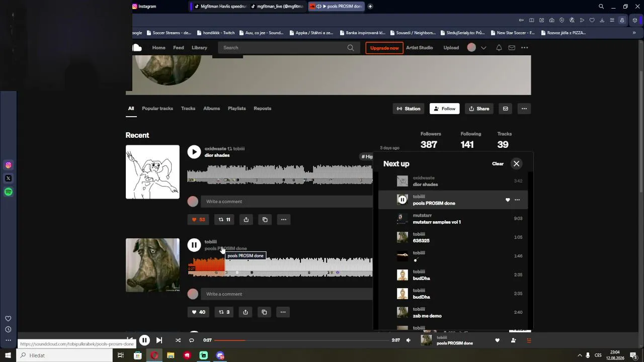Image resolution: width=644 pixels, height=362 pixels.
Task: Copy link of dior shades track
Action: click(x=265, y=220)
